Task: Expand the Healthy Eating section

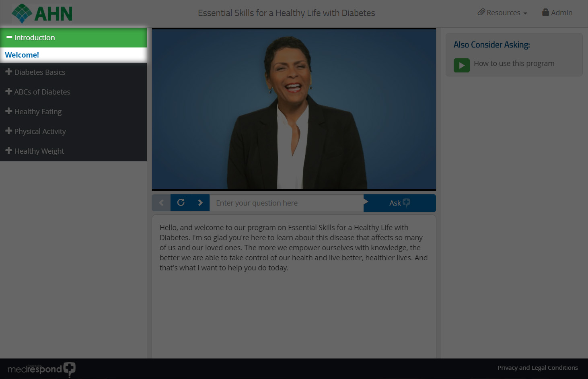Action: (x=38, y=112)
